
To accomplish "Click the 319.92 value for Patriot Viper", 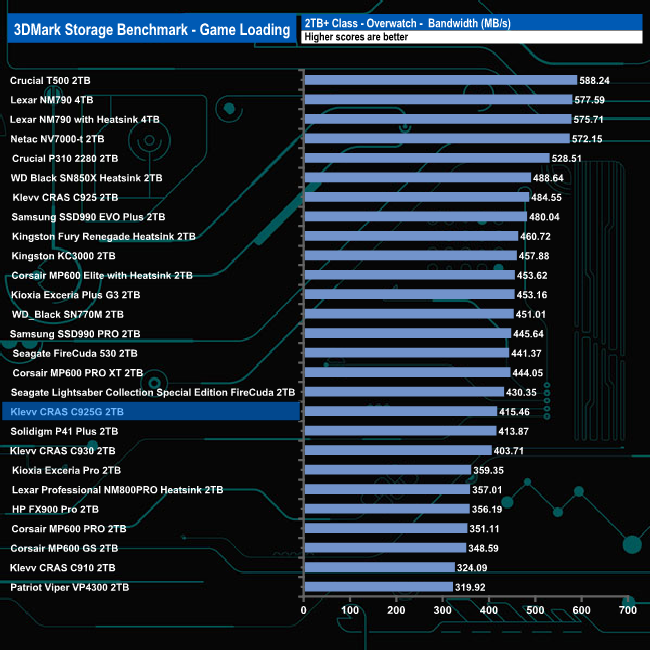I will pyautogui.click(x=470, y=587).
